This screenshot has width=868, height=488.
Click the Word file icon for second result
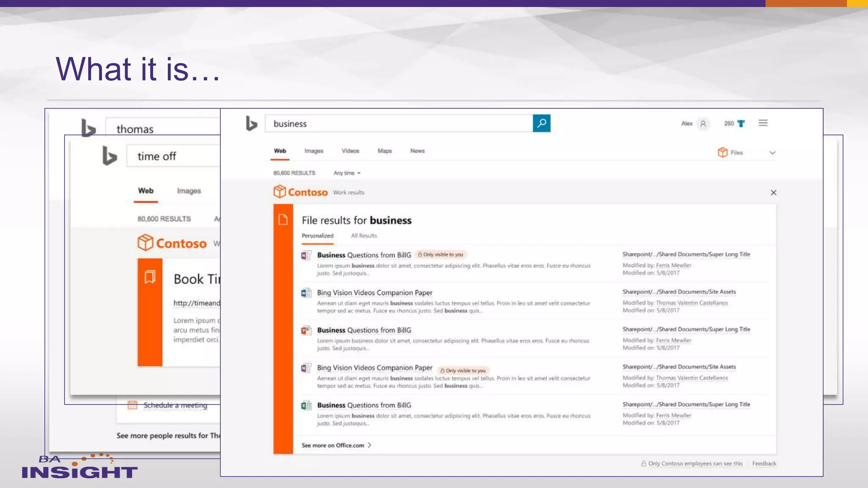306,293
